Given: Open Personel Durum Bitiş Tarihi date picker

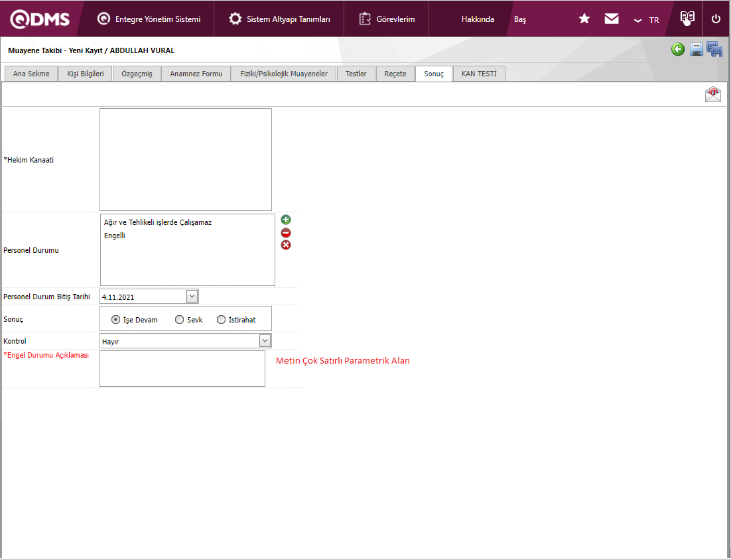Looking at the screenshot, I should [x=192, y=297].
